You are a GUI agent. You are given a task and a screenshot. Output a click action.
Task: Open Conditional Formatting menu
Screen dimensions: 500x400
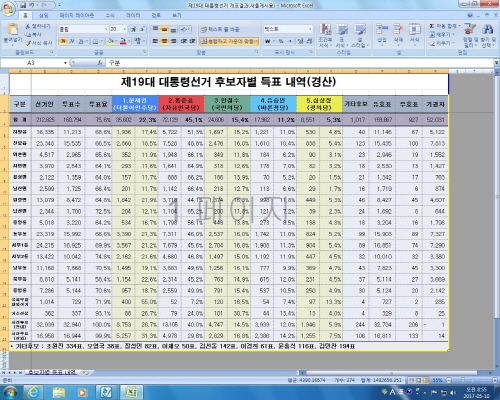[325, 35]
